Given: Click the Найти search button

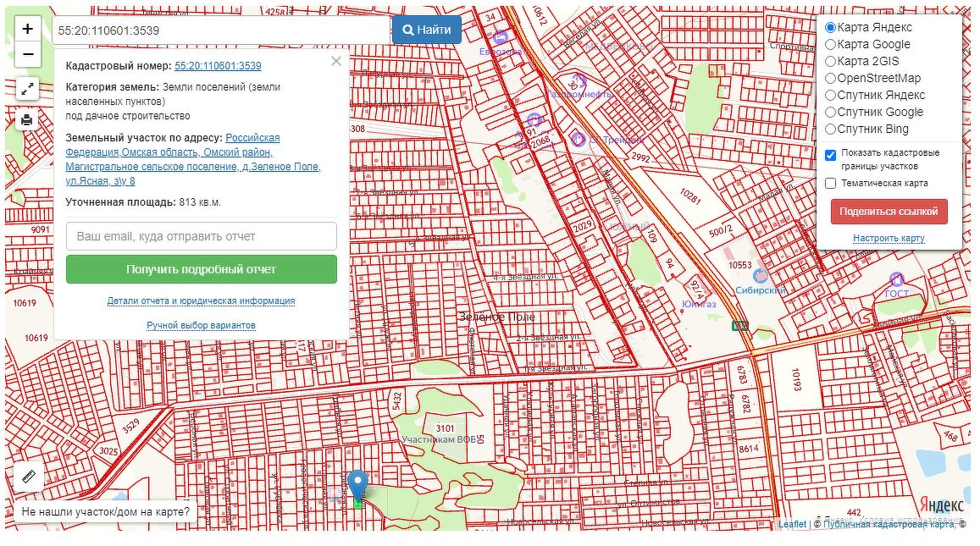Looking at the screenshot, I should 427,30.
